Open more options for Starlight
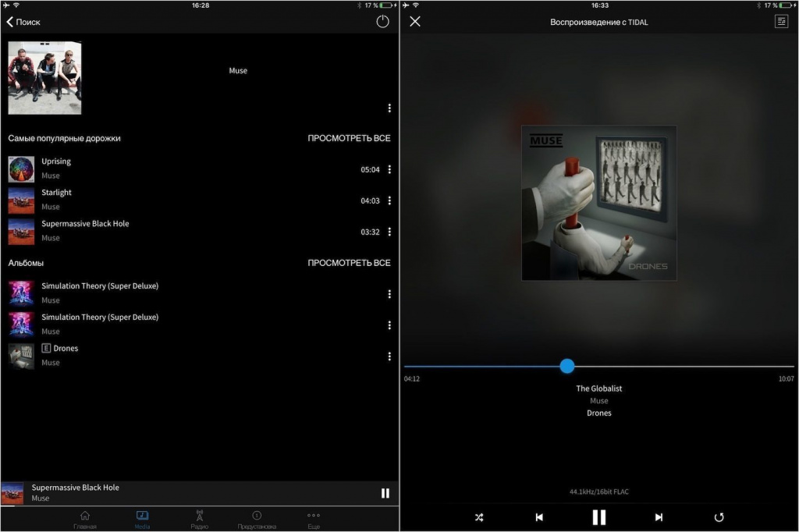 click(x=389, y=200)
